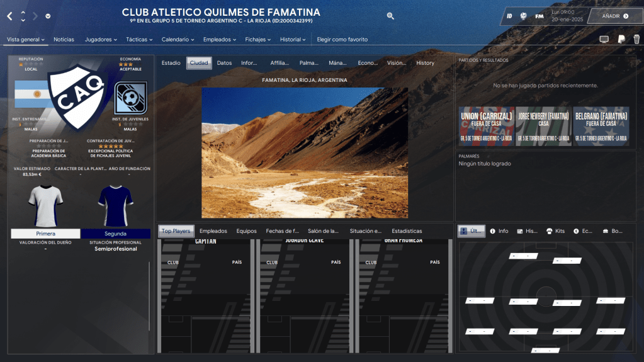Open the Fichajes dropdown menu
The height and width of the screenshot is (362, 644).
(x=257, y=40)
